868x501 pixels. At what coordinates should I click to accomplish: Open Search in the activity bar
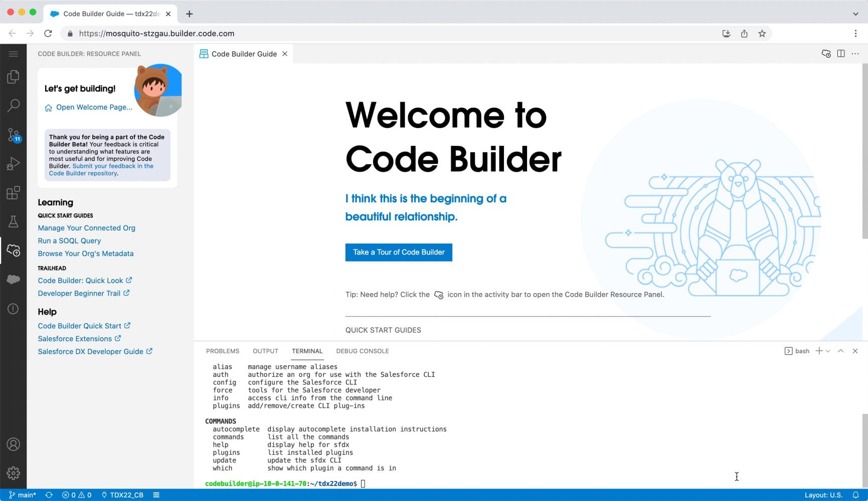[14, 105]
